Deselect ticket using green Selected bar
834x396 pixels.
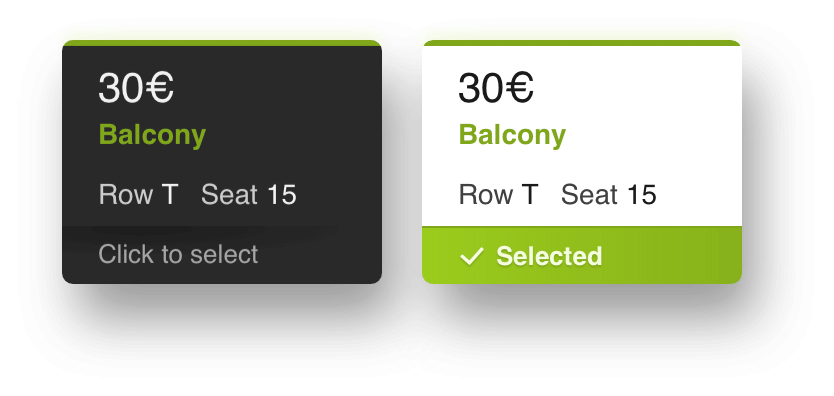[582, 255]
